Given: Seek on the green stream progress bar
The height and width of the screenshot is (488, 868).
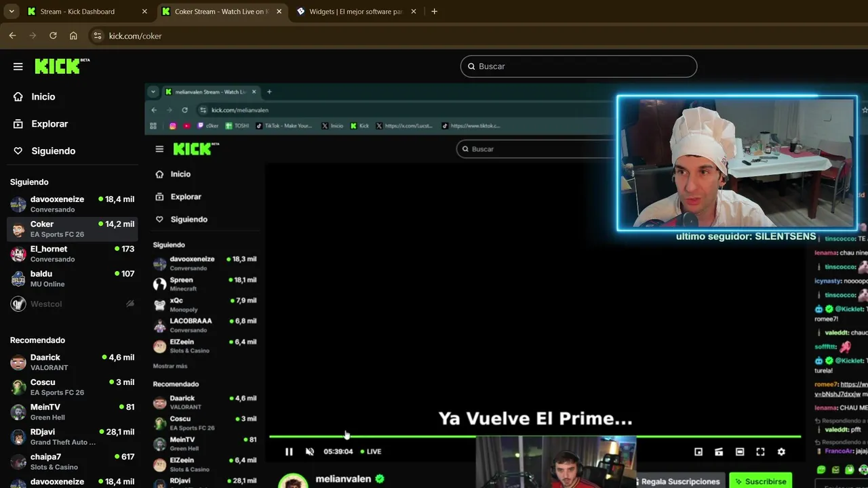Looking at the screenshot, I should 535,436.
